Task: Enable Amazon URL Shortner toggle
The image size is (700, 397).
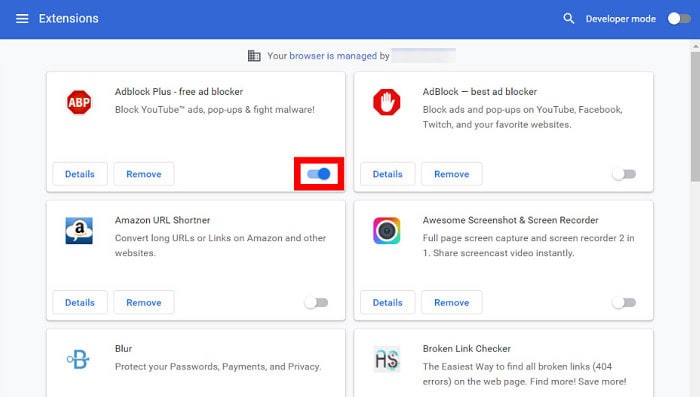Action: pos(317,302)
